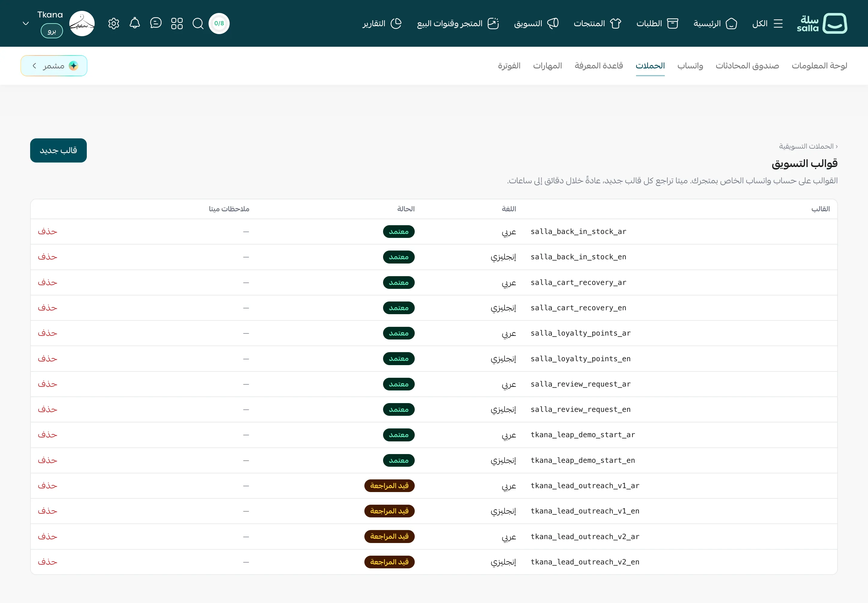The width and height of the screenshot is (868, 603).
Task: Switch to قاعدة المعرفة tab
Action: click(x=599, y=66)
